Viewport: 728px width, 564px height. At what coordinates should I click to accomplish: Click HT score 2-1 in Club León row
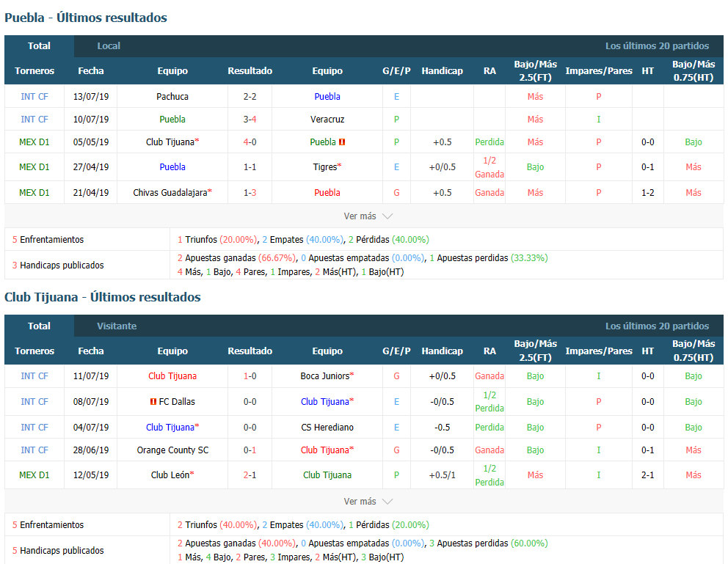648,475
